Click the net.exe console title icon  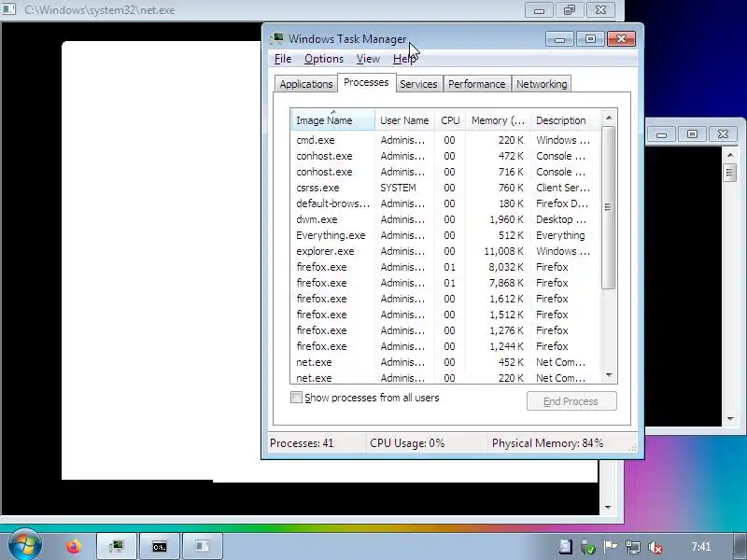(x=8, y=9)
